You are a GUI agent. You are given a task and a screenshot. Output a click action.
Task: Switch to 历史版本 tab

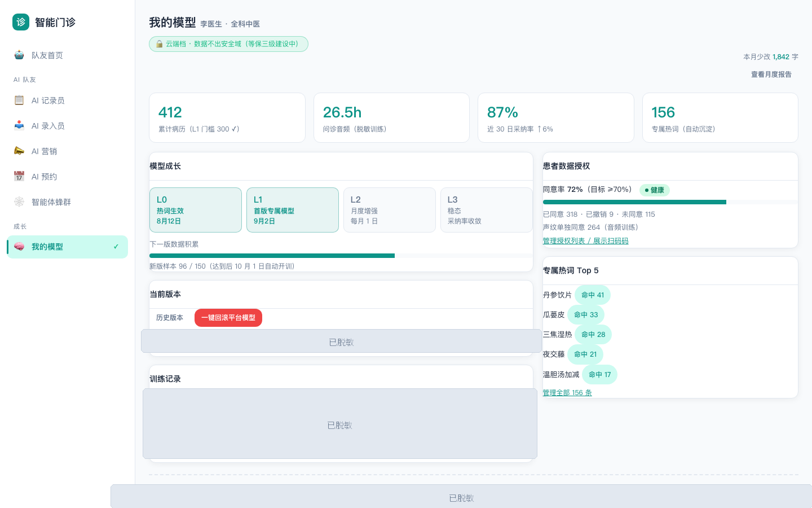[170, 318]
